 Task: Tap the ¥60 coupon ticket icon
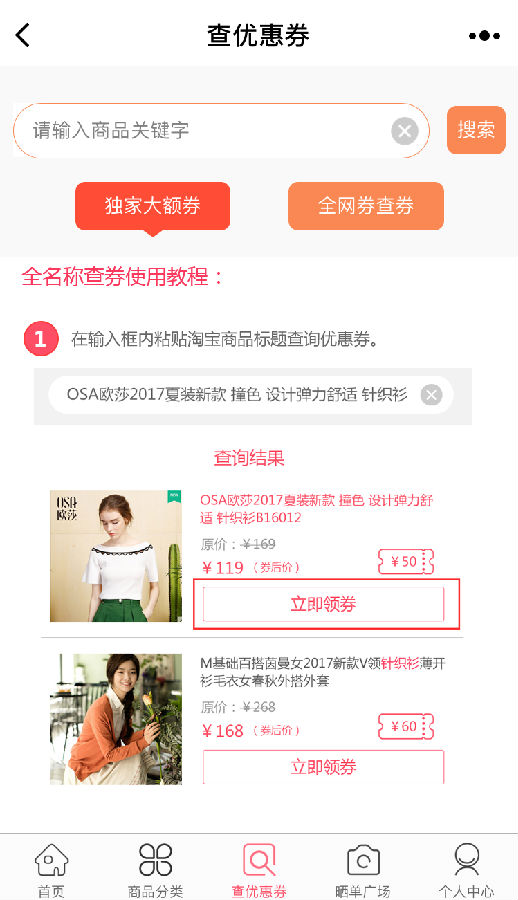tap(405, 726)
